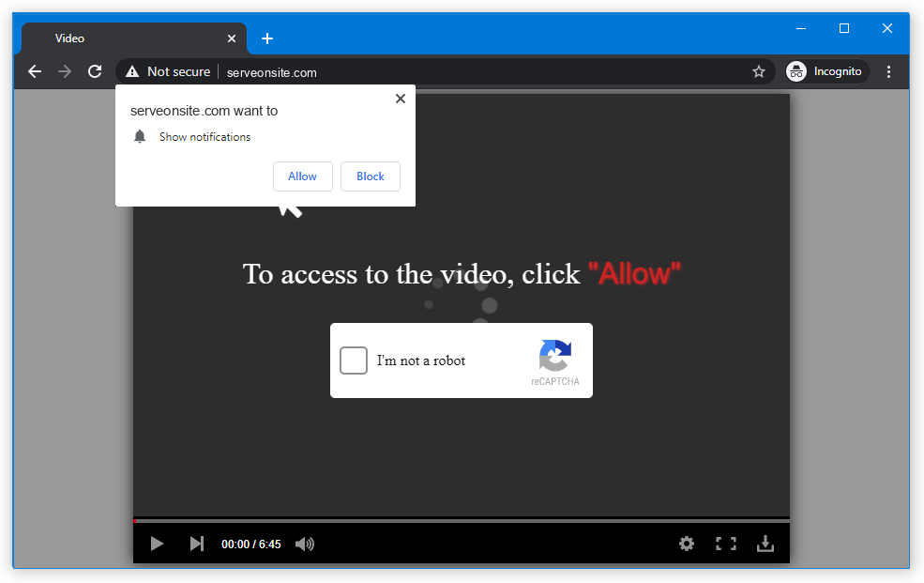
Task: Play the video
Action: pos(158,544)
